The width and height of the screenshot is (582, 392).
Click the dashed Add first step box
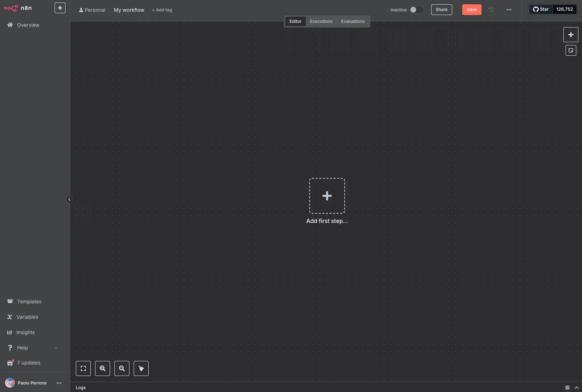tap(327, 196)
